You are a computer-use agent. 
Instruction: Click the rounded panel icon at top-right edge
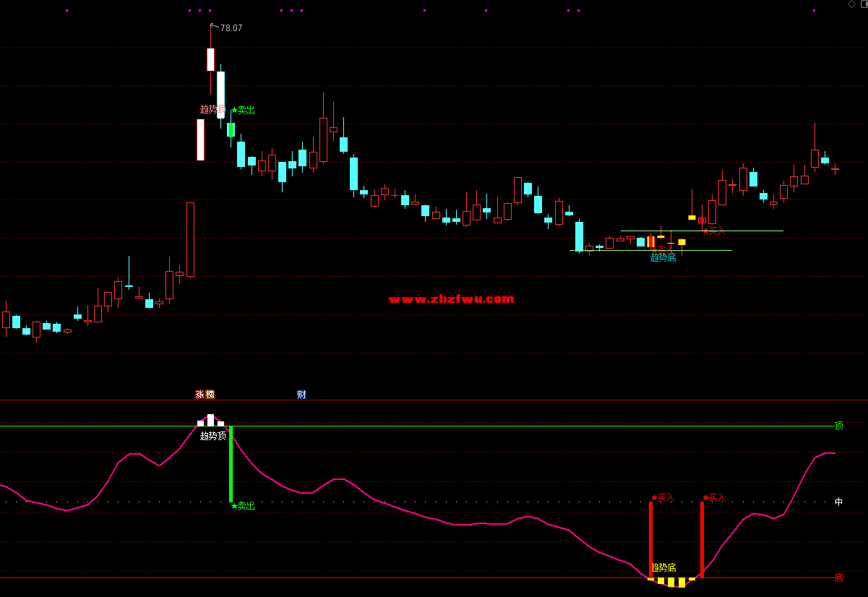pyautogui.click(x=864, y=4)
